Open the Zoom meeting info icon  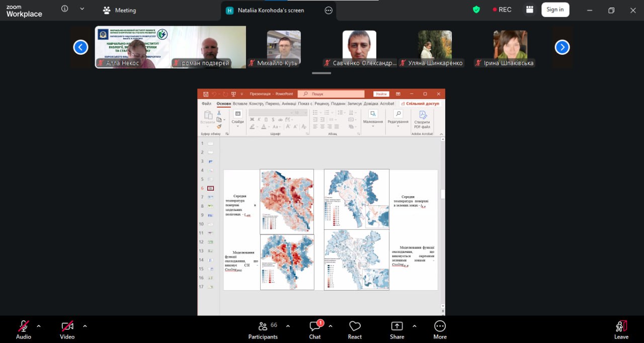point(64,9)
